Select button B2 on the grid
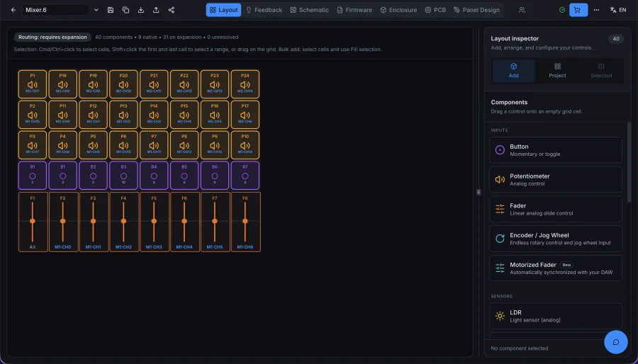 tap(93, 176)
